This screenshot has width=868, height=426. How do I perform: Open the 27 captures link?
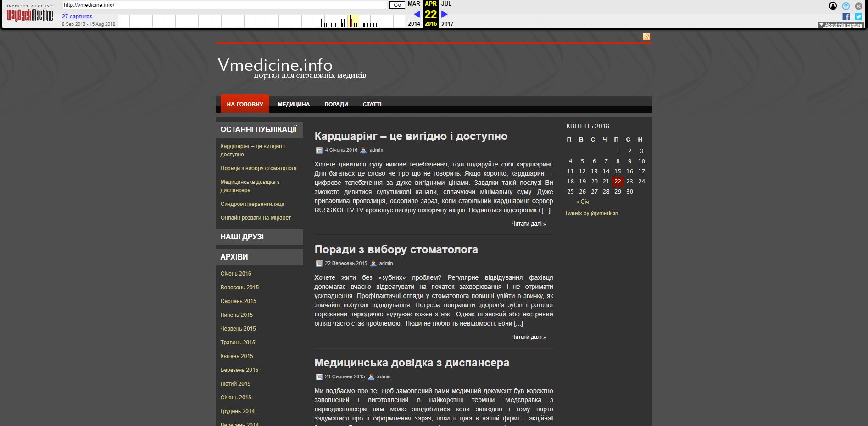pos(77,17)
